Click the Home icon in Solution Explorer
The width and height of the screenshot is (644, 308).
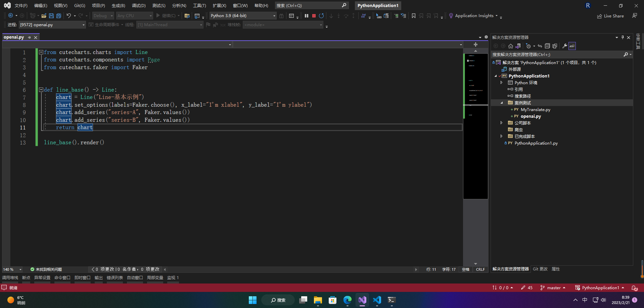click(x=511, y=46)
